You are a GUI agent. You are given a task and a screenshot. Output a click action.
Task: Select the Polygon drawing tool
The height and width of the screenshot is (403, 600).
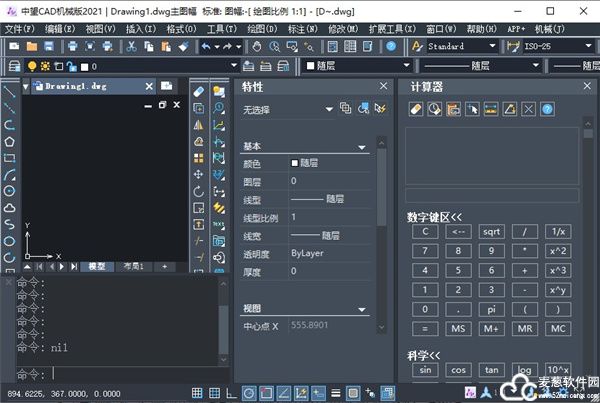click(9, 142)
